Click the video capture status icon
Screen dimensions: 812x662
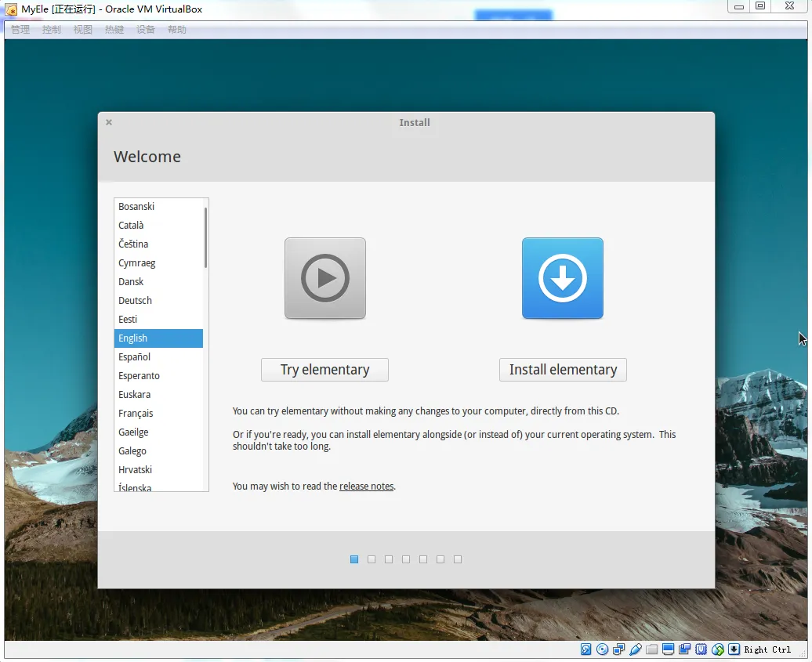point(684,649)
